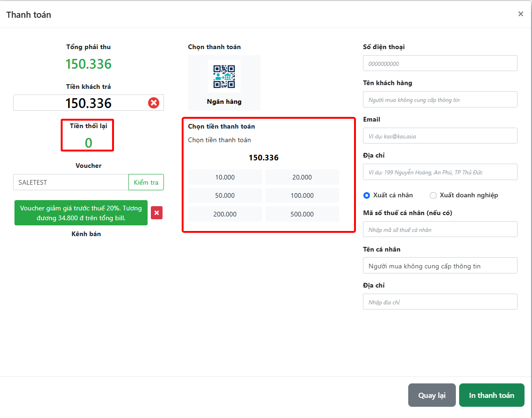This screenshot has height=418, width=532.
Task: Clear the Tiền khách trả amount
Action: (x=154, y=103)
